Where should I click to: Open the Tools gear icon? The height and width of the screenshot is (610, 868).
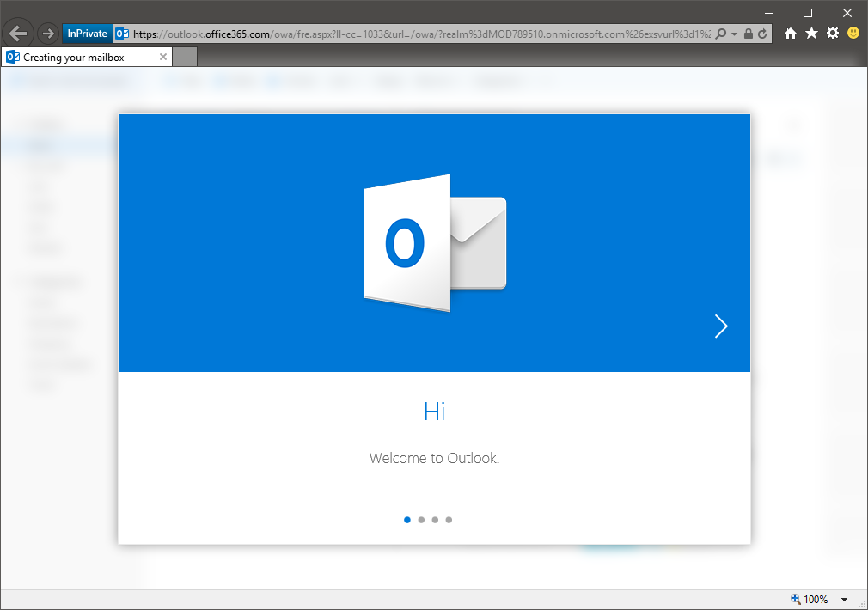(832, 34)
